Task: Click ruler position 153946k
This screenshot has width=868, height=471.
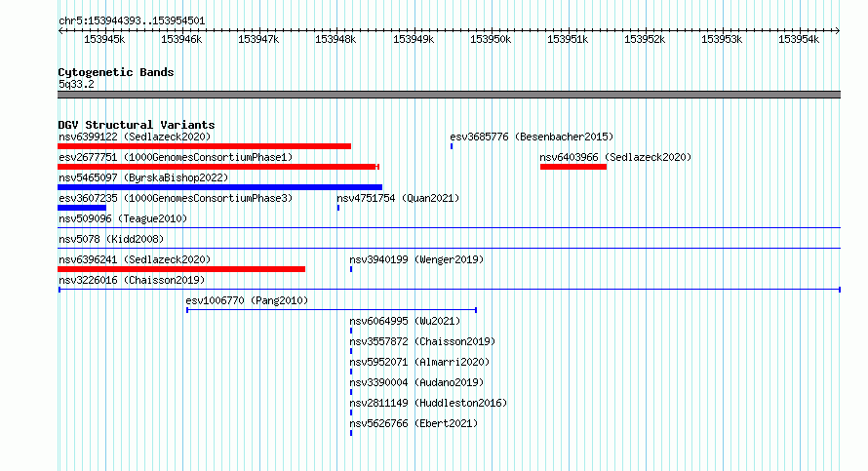Action: coord(181,39)
